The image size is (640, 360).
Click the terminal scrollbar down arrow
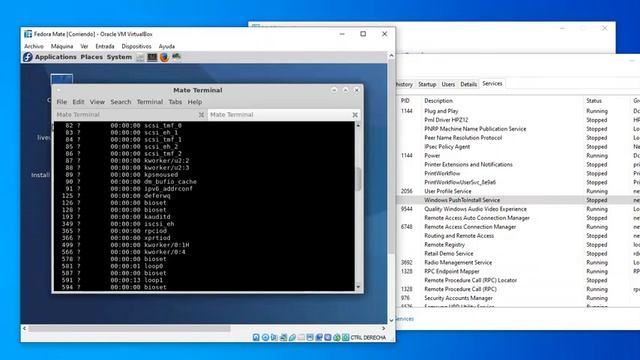358,287
